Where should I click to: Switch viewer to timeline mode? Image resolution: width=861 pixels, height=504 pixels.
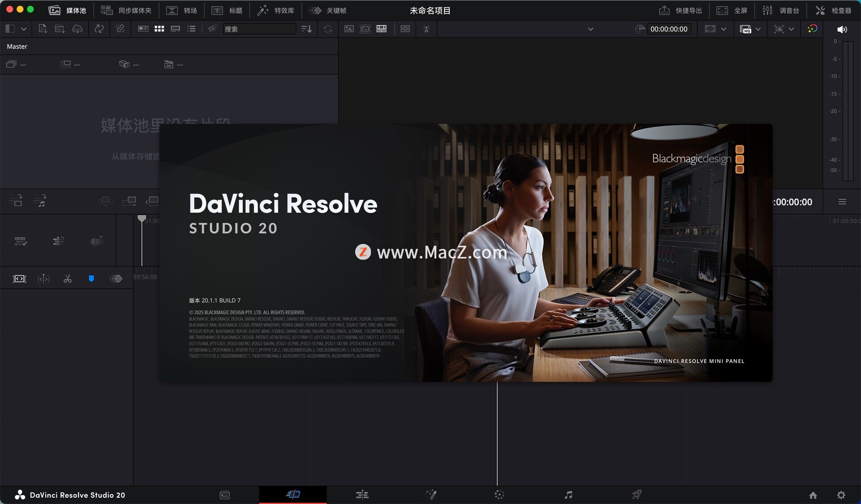(382, 29)
